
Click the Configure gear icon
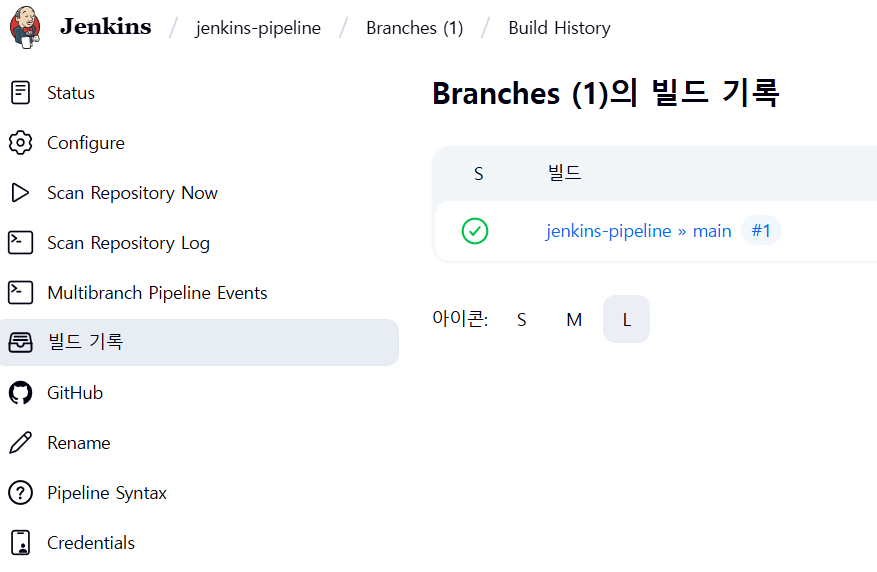(x=21, y=143)
